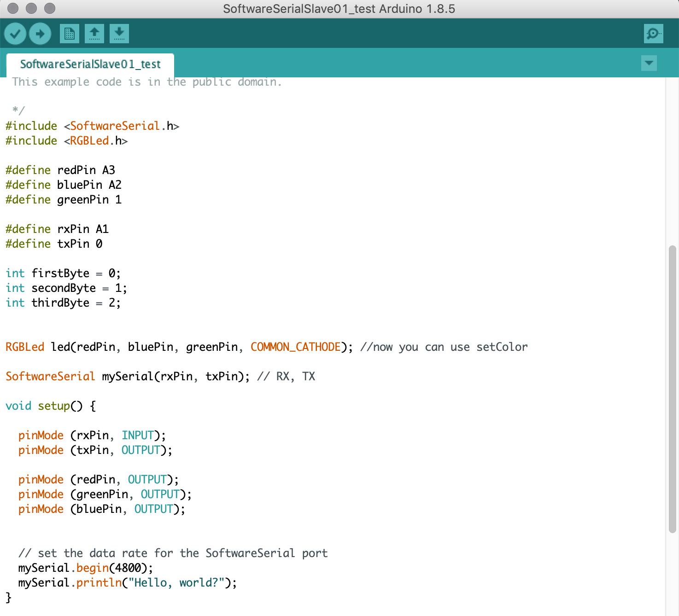Click the Verify checkmark button
This screenshot has height=616, width=679.
15,34
